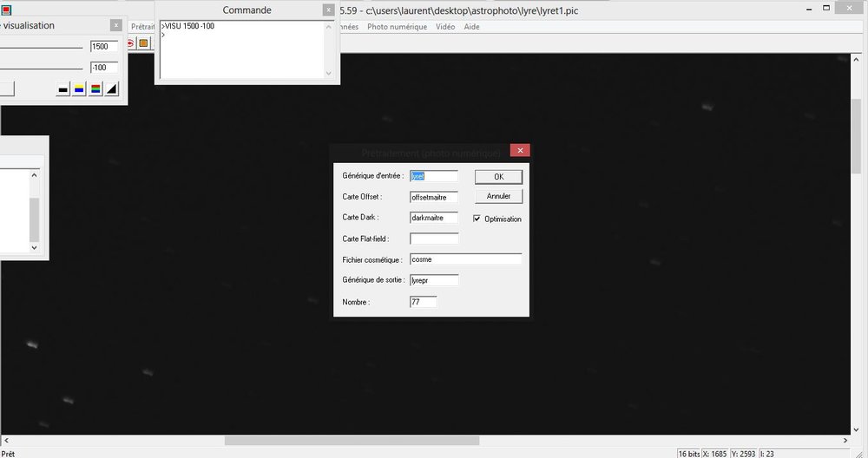The width and height of the screenshot is (868, 458).
Task: Click the main horizontal scrollbar thumb
Action: [352, 441]
